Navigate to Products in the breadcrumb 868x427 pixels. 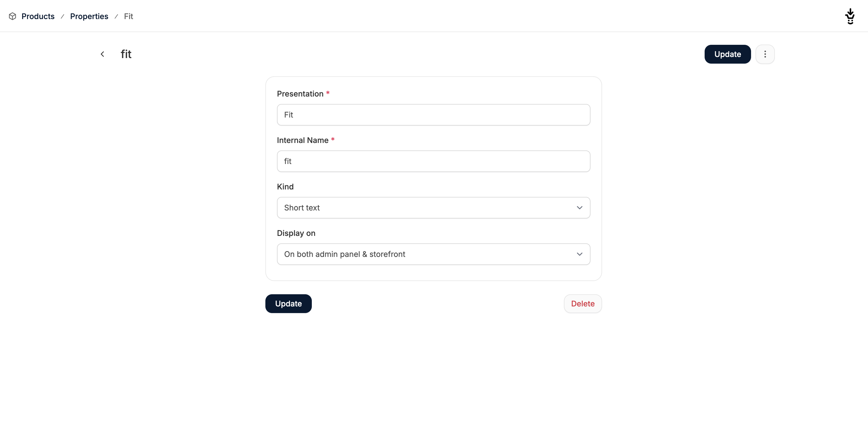pyautogui.click(x=38, y=16)
